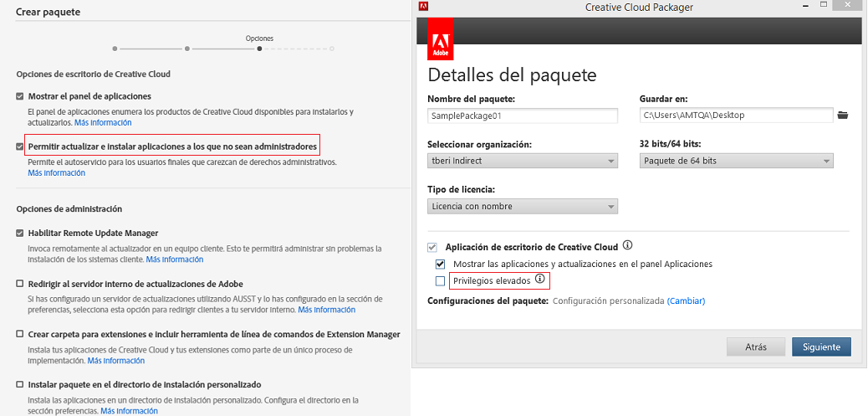Viewport: 868px width, 416px height.
Task: Enable the Privilegios elevados checkbox
Action: pos(441,280)
